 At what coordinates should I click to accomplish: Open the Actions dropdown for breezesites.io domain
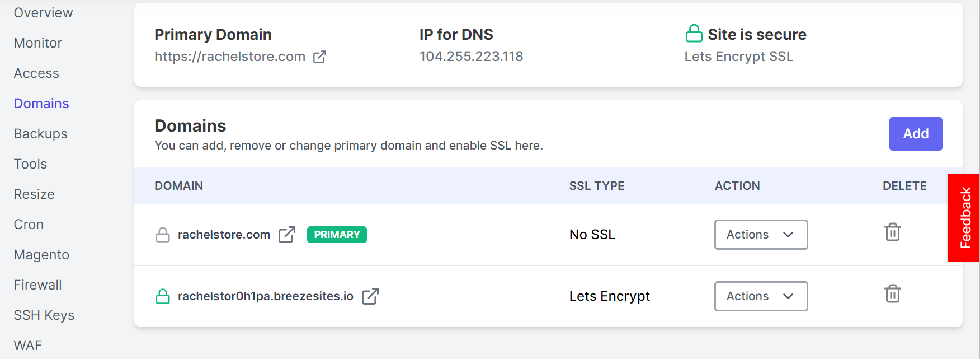(x=761, y=296)
